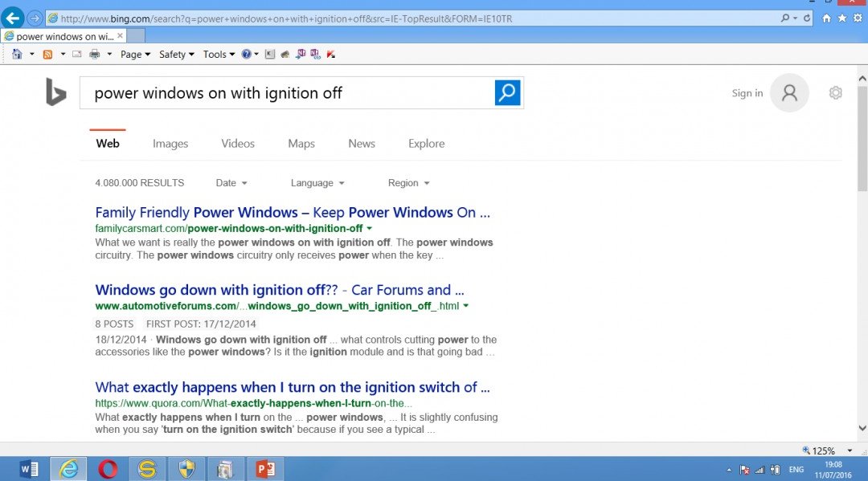Click Sign in link
Screen dimensions: 868x481
click(x=747, y=93)
